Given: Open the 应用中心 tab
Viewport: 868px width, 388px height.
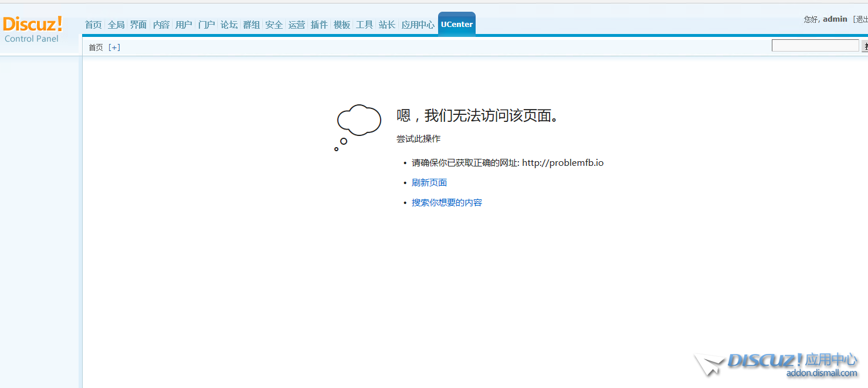Looking at the screenshot, I should tap(418, 25).
